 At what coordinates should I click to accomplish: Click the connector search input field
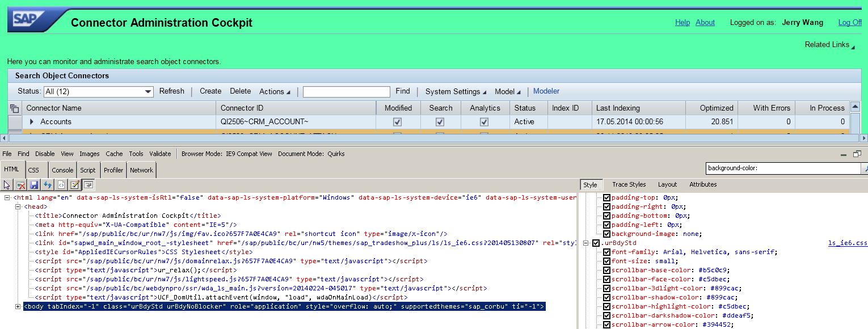347,91
